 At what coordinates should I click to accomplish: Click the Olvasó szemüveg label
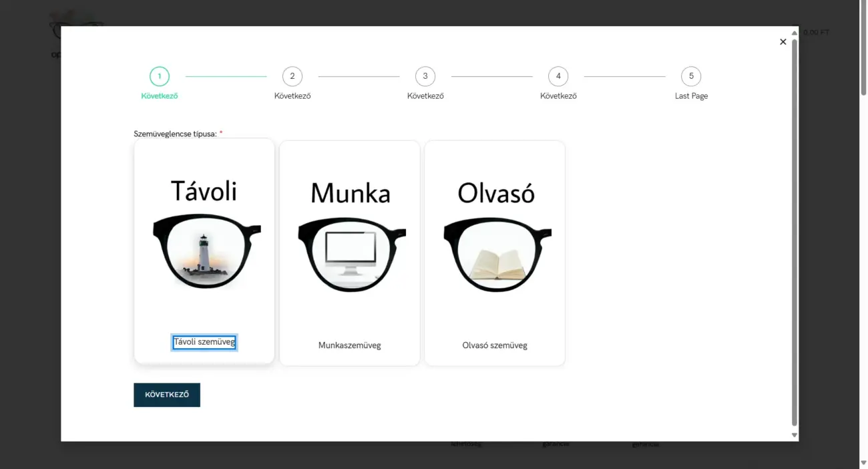click(x=495, y=345)
